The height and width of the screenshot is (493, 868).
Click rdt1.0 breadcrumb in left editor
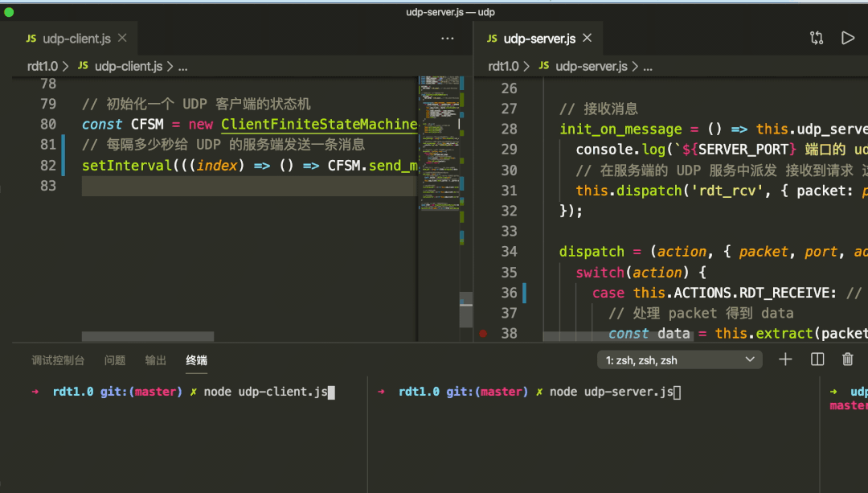click(42, 67)
